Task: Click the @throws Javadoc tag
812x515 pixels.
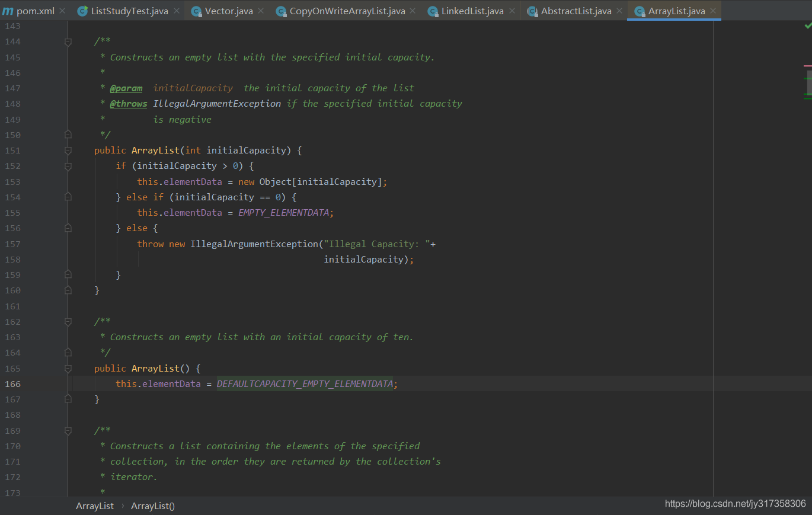Action: [x=129, y=103]
